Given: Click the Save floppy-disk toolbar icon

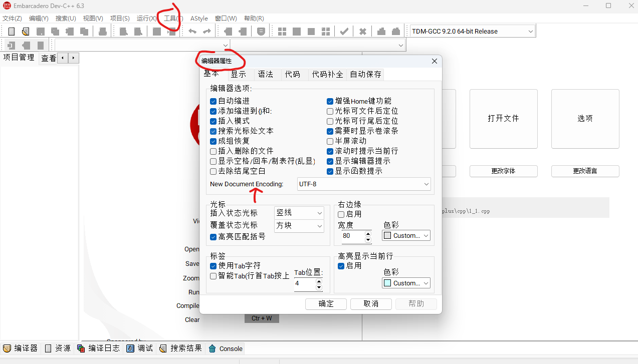Looking at the screenshot, I should coord(41,31).
